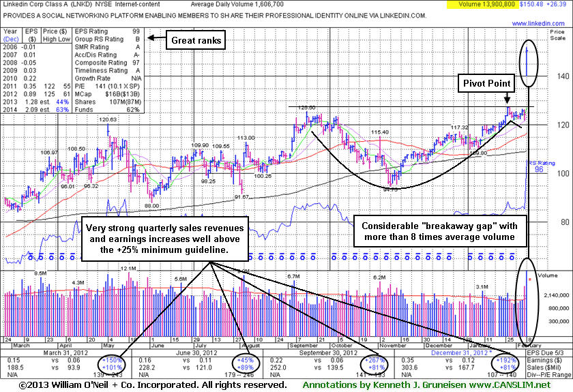Screen dimensions: 573x392
Task: Click the highlighted Volume 13,900,800 figure
Action: 486,4
